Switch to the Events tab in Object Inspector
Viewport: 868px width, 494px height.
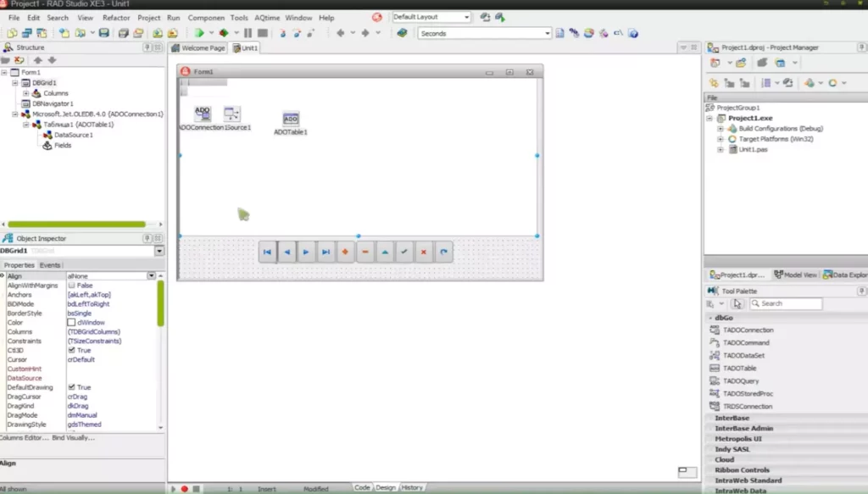[50, 265]
